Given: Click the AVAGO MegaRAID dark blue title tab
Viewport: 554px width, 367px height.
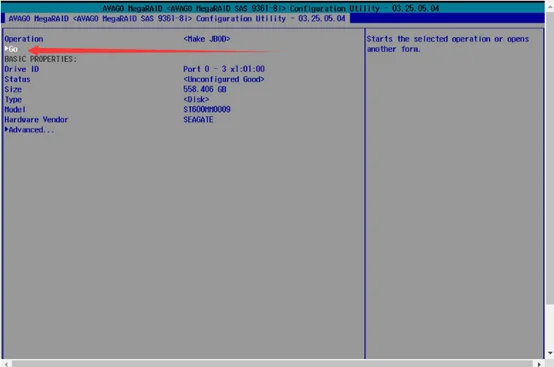Looking at the screenshot, I should pos(177,18).
